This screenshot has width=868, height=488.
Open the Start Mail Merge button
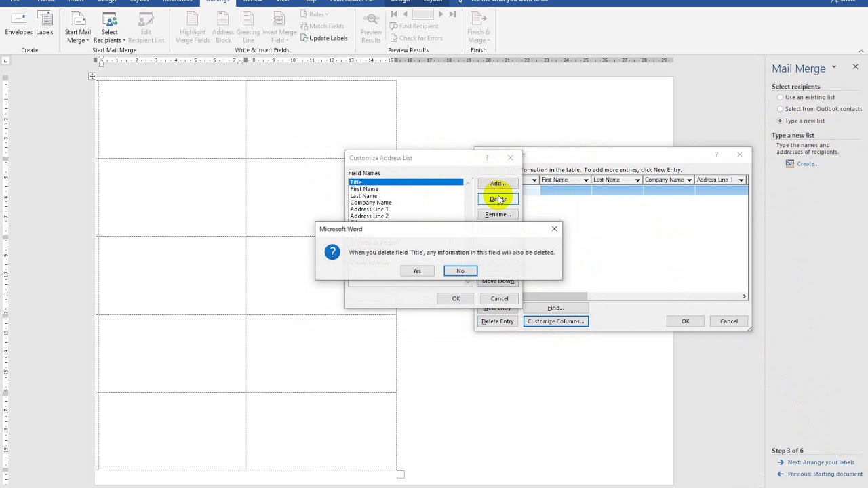click(x=78, y=28)
